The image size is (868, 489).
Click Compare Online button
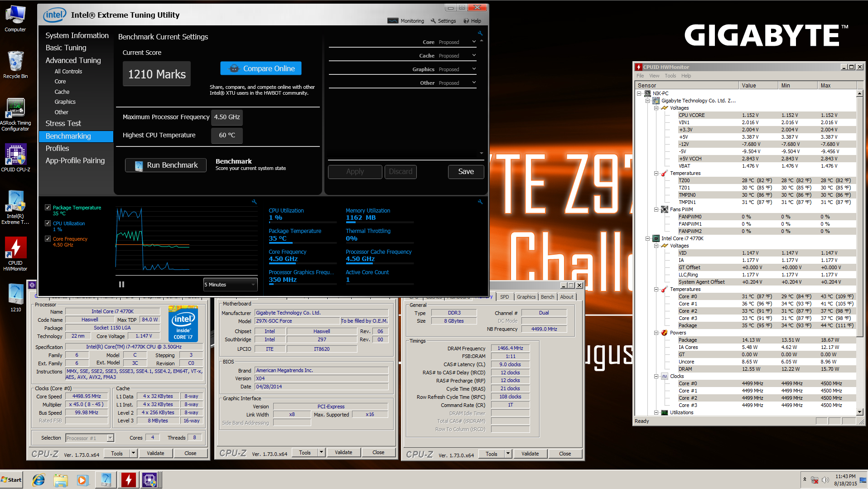click(x=261, y=68)
